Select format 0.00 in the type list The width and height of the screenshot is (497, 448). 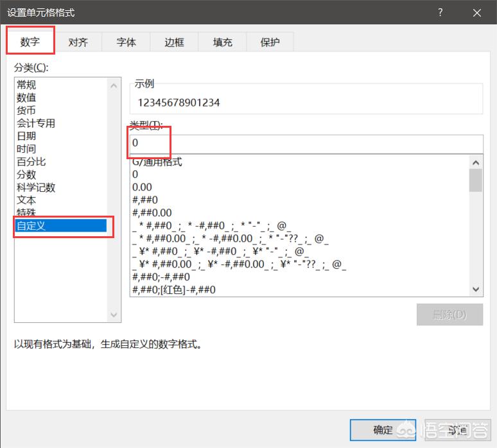pos(142,187)
